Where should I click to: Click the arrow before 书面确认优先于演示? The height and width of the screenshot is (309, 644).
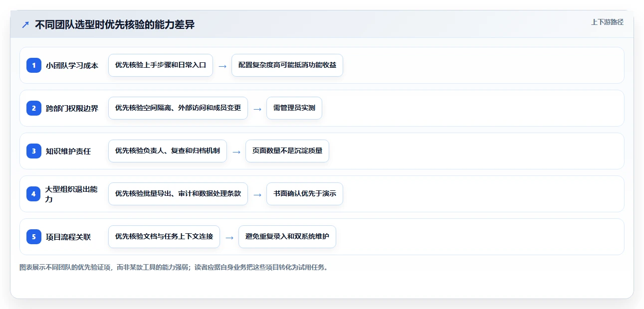coord(257,194)
